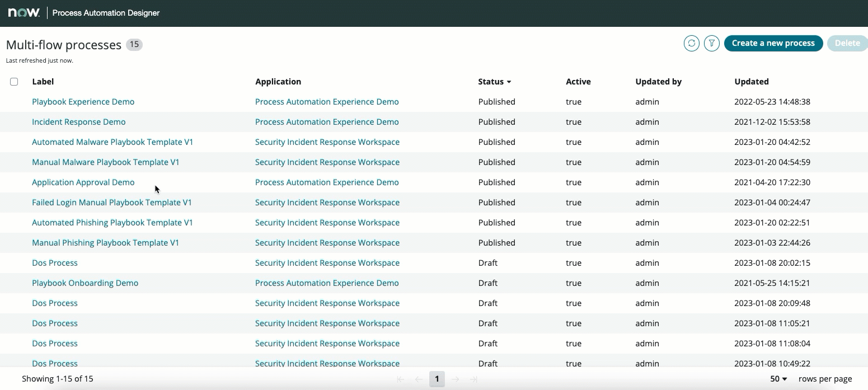868x390 pixels.
Task: Click the process count badge 15
Action: [134, 45]
